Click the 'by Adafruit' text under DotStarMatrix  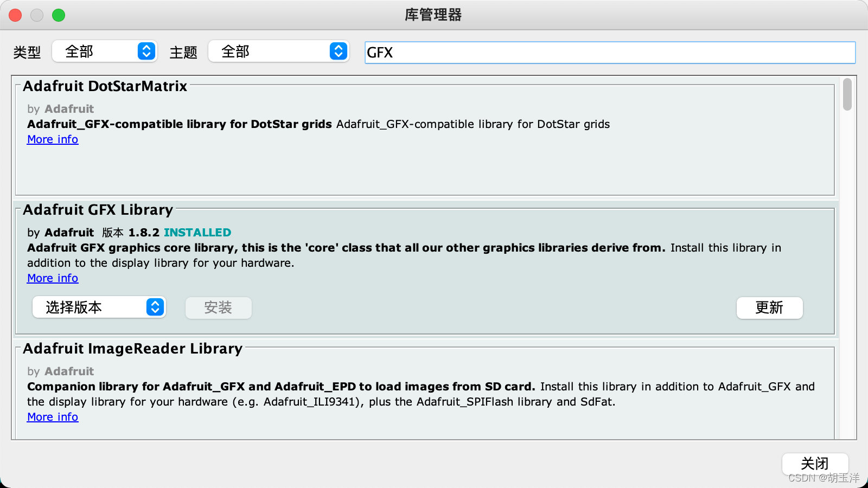tap(61, 109)
